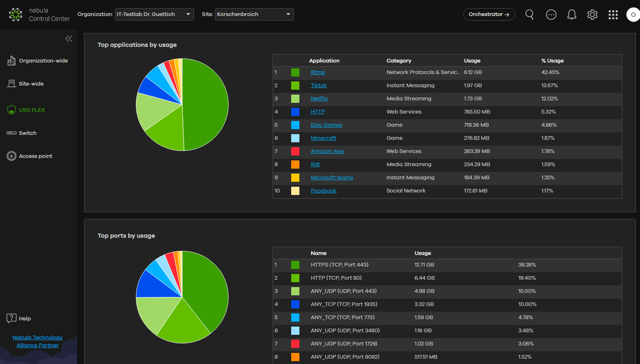
Task: Open the user account avatar
Action: tap(633, 14)
